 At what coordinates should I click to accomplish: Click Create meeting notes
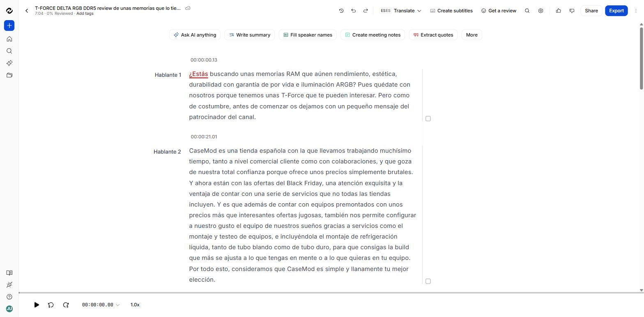373,35
